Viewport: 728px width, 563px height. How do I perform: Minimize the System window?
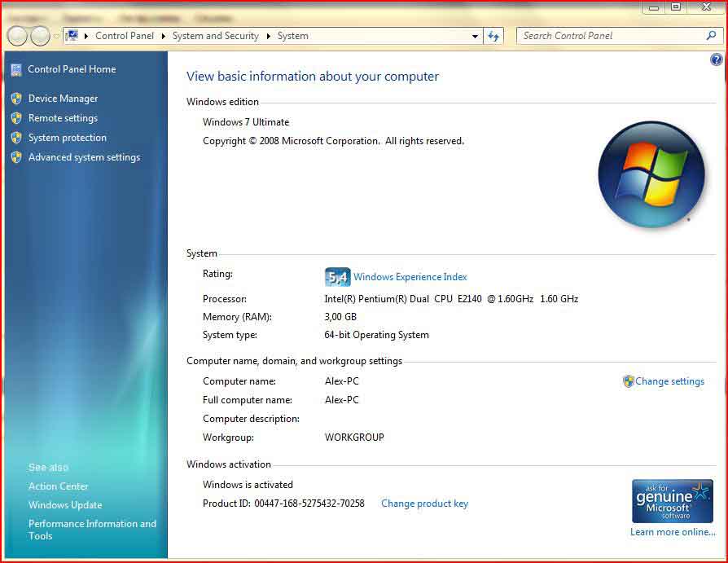[654, 7]
